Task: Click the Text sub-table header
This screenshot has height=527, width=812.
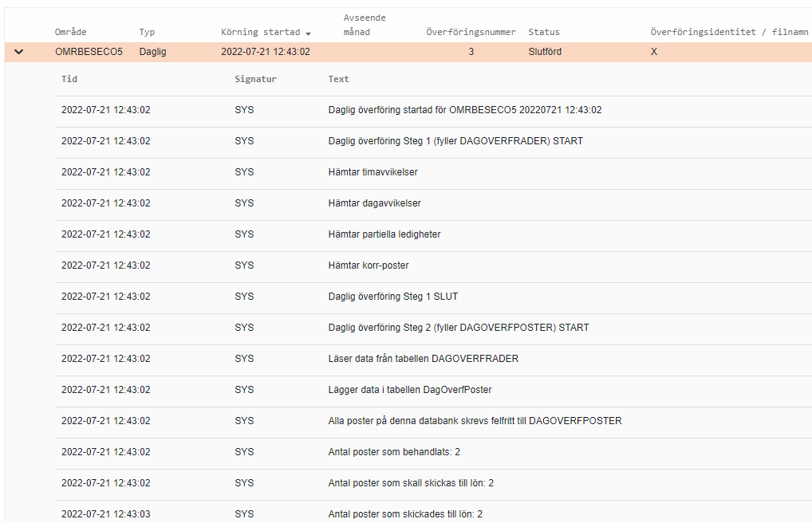Action: pos(338,79)
